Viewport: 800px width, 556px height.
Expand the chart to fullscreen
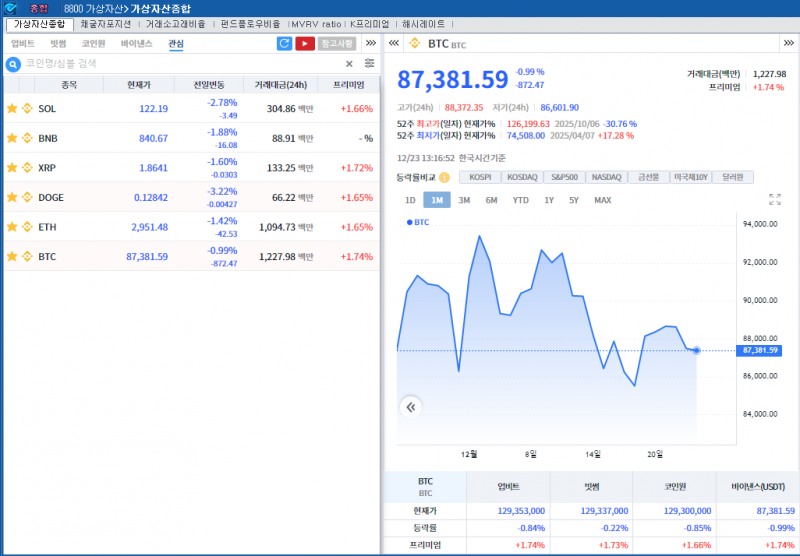click(774, 200)
